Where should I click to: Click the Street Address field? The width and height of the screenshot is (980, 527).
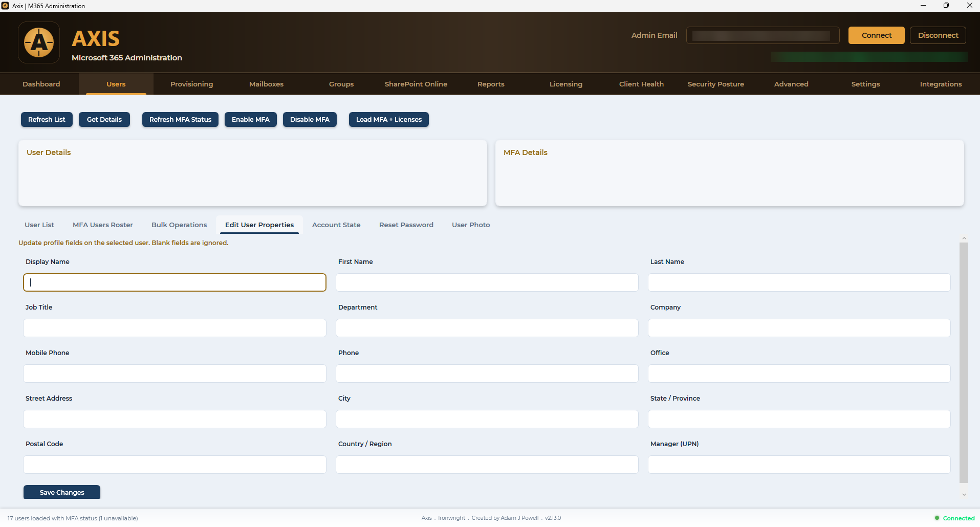coord(175,419)
